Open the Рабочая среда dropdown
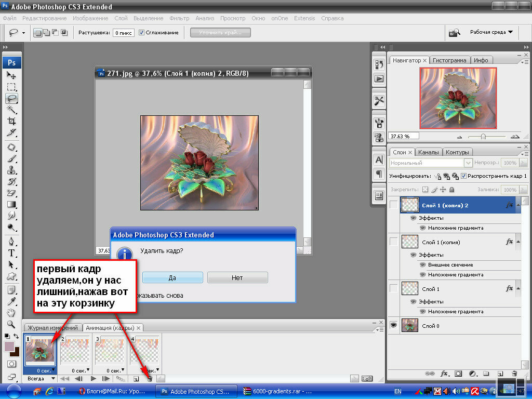The width and height of the screenshot is (532, 399). pos(491,32)
